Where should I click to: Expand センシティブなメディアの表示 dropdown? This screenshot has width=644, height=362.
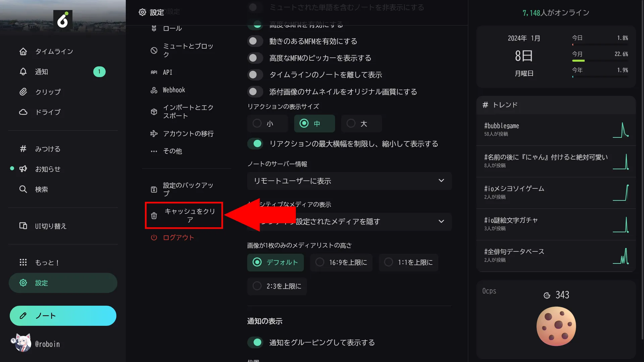(x=441, y=221)
